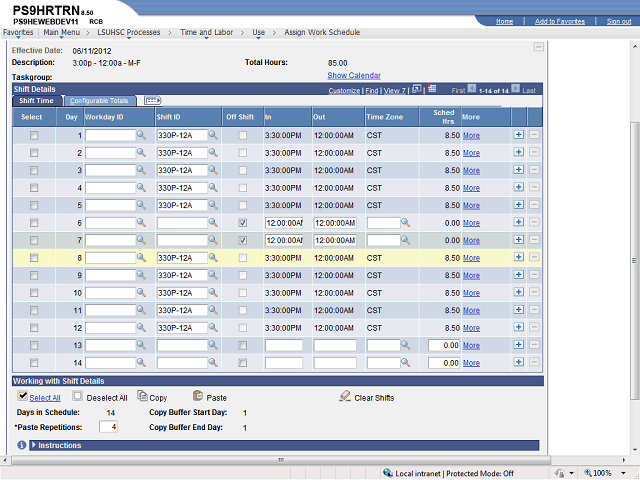Viewport: 640px width, 480px height.
Task: Open Shift ID lookup for day 1
Action: (213, 135)
